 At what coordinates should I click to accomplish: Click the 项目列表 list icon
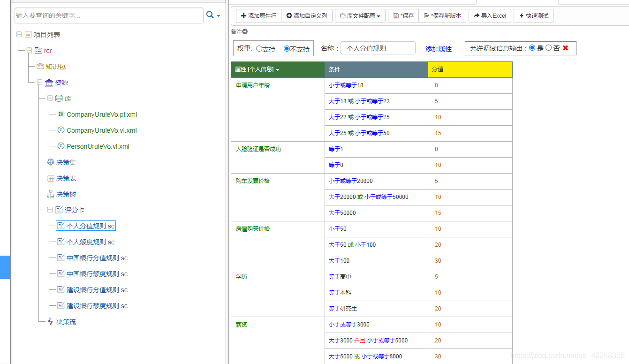tap(28, 34)
